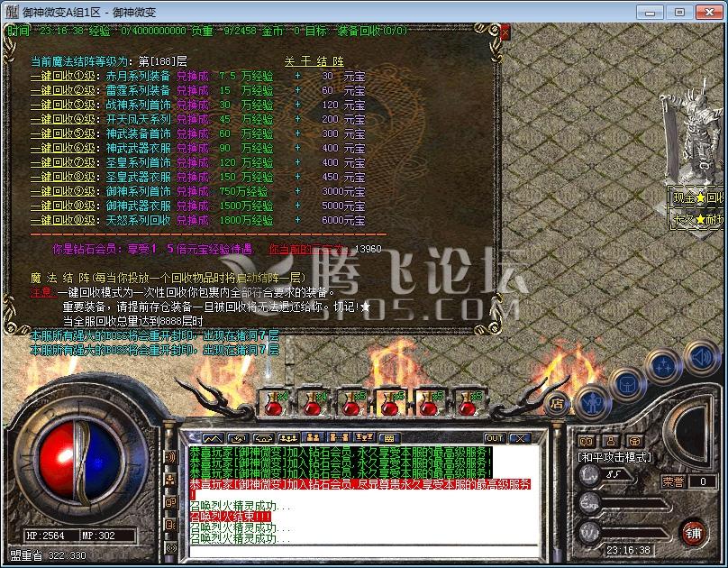The height and width of the screenshot is (568, 728).
Task: Toggle the private whisper icon left of chat
Action: point(171,525)
